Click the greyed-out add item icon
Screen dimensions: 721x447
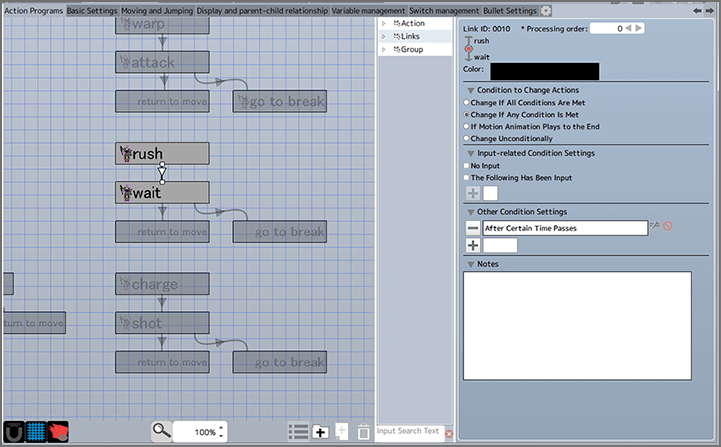click(342, 431)
